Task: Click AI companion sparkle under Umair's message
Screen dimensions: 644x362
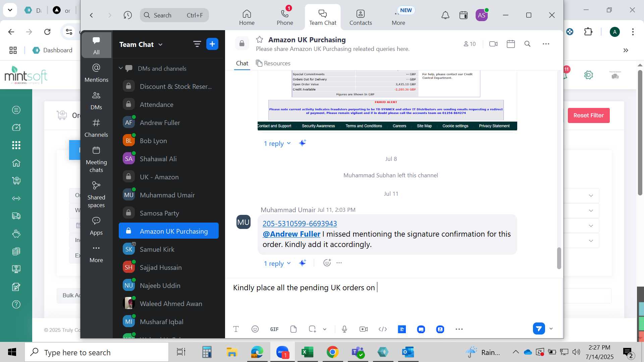Action: click(x=302, y=263)
